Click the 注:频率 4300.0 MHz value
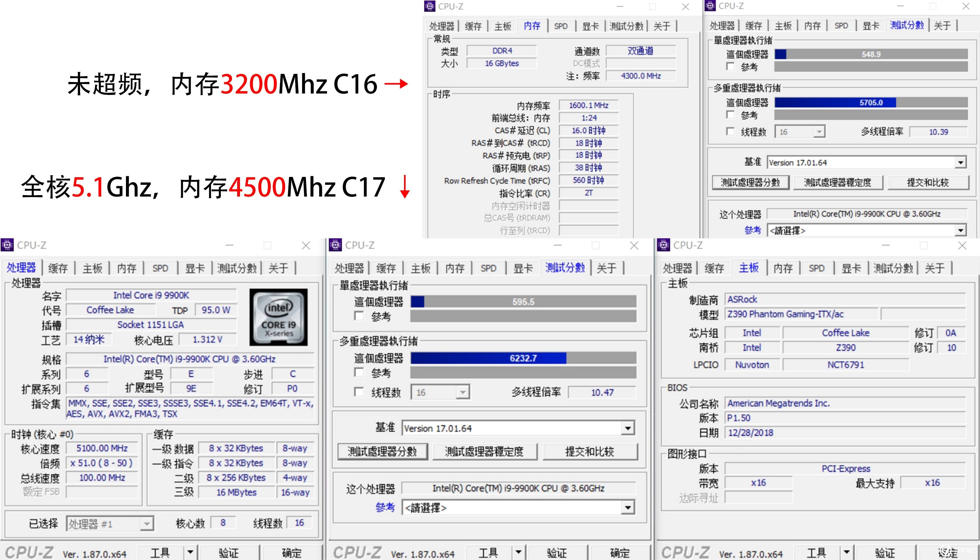980x560 pixels. click(x=641, y=76)
